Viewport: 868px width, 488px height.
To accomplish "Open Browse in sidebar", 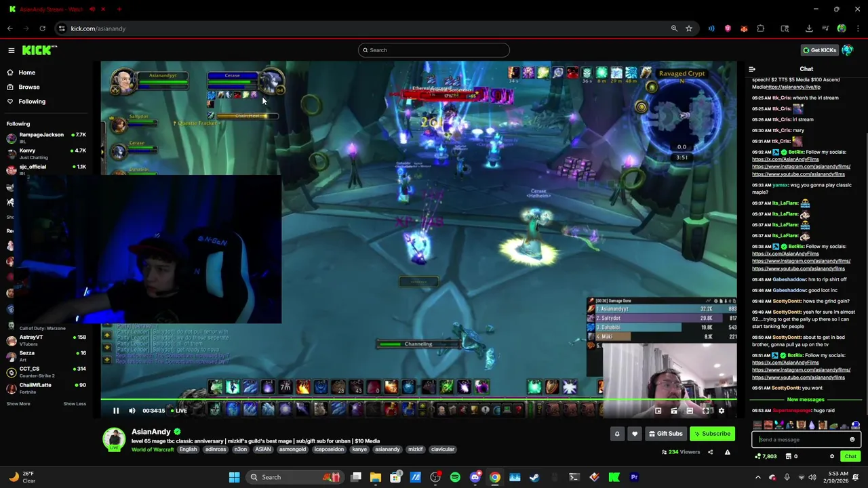I will (29, 87).
